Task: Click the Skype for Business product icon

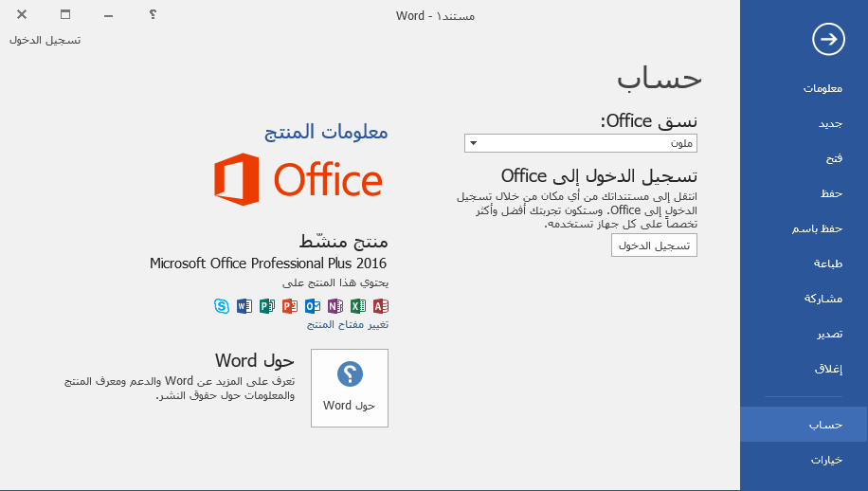Action: 222,305
